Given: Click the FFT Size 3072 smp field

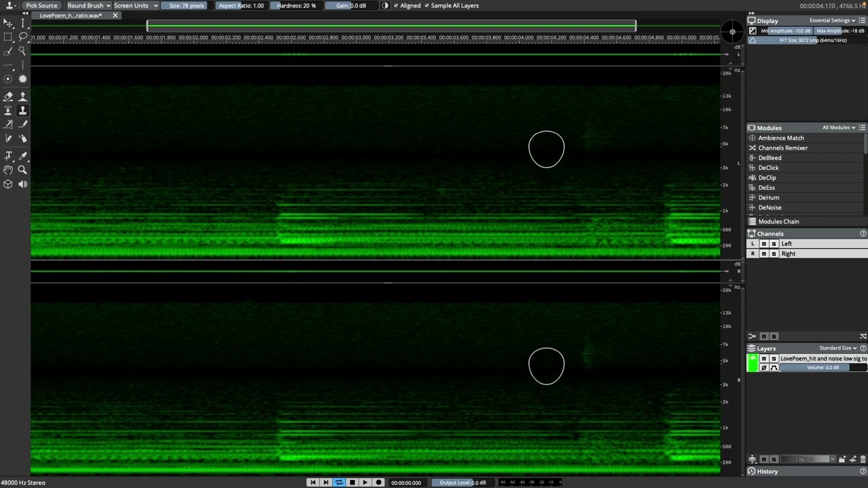Looking at the screenshot, I should point(807,40).
